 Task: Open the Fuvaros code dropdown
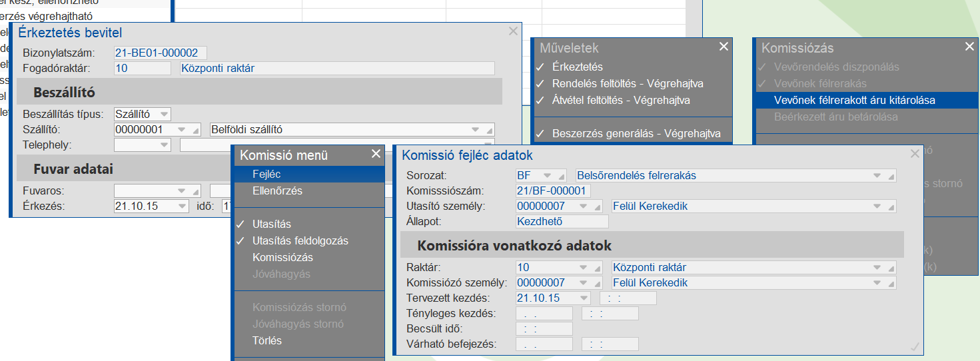coord(183,191)
